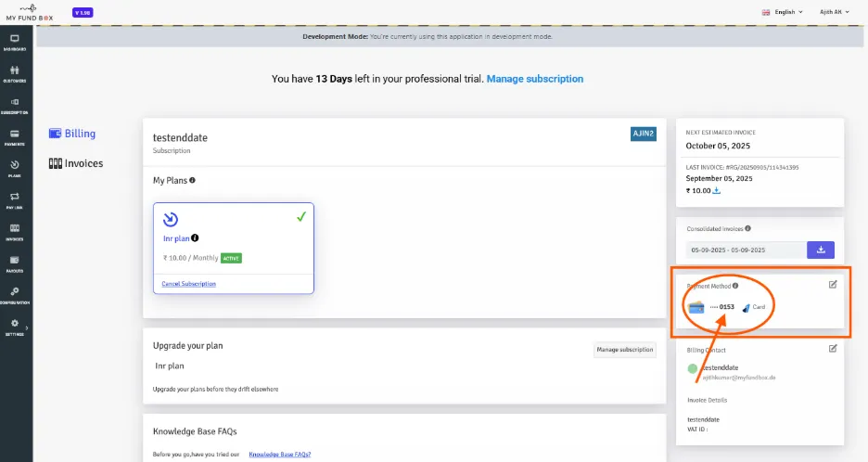Click the Manage subscription button under Upgrade
Screen dimensions: 868x462
coord(625,350)
